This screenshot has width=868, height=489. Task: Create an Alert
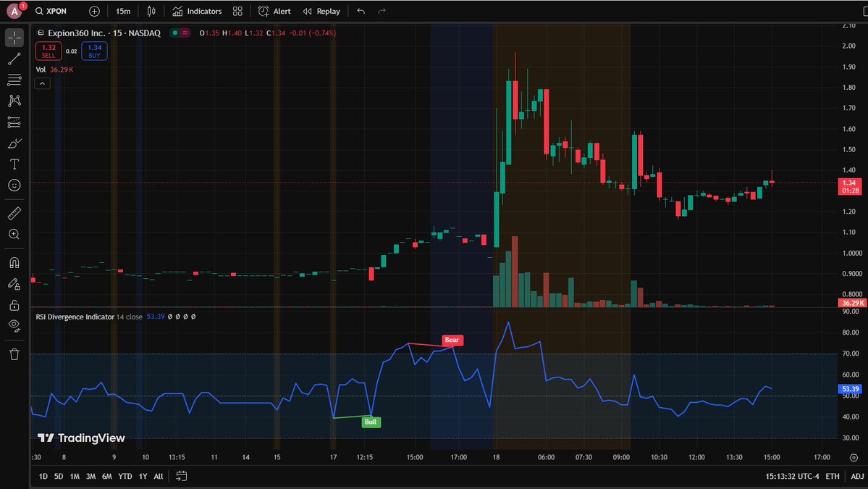point(274,11)
